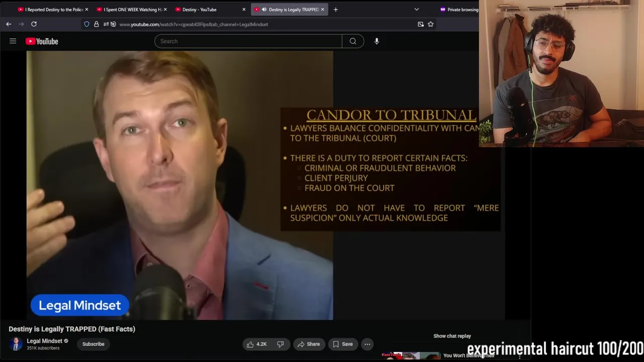
Task: Subscribe to Legal Mindset
Action: tap(93, 344)
